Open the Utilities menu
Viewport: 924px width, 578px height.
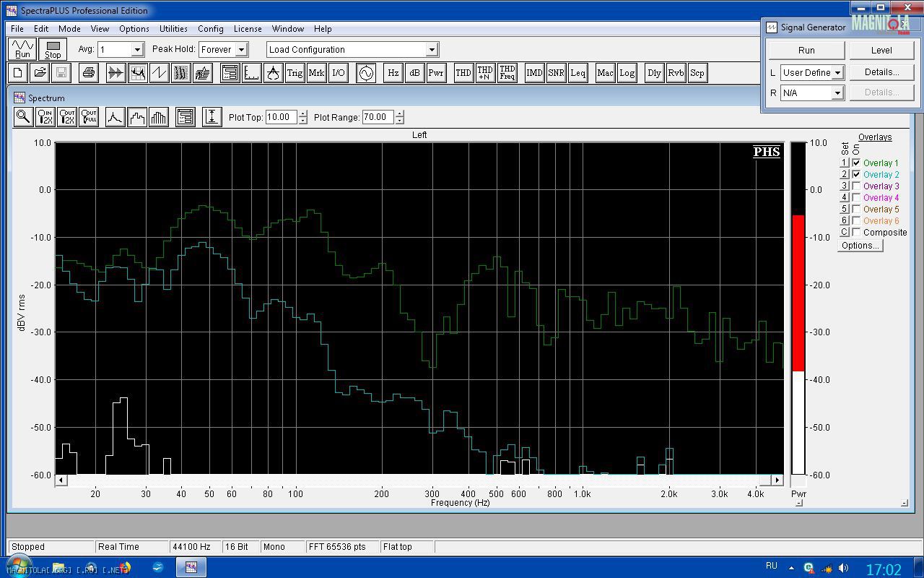pyautogui.click(x=173, y=29)
